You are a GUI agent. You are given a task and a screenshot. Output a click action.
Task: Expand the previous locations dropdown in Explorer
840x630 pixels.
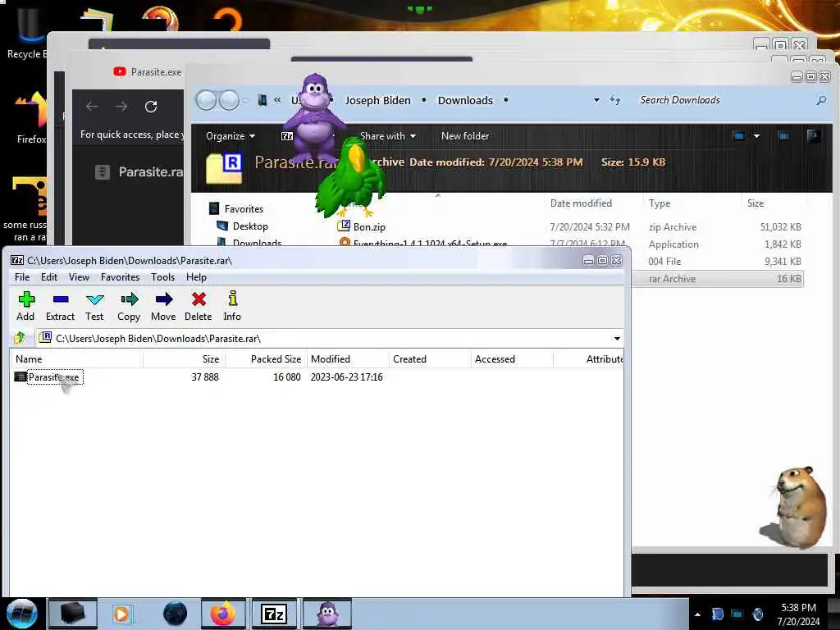coord(596,100)
